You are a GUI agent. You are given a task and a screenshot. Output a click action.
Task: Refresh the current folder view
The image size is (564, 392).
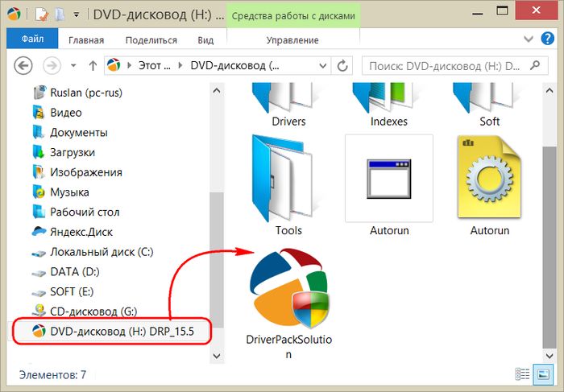point(342,65)
